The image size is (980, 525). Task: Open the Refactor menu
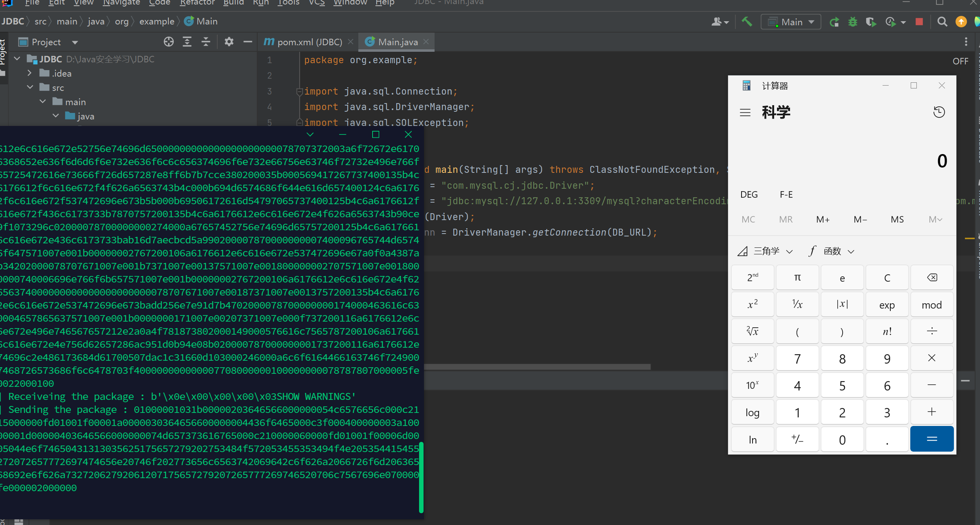tap(197, 3)
